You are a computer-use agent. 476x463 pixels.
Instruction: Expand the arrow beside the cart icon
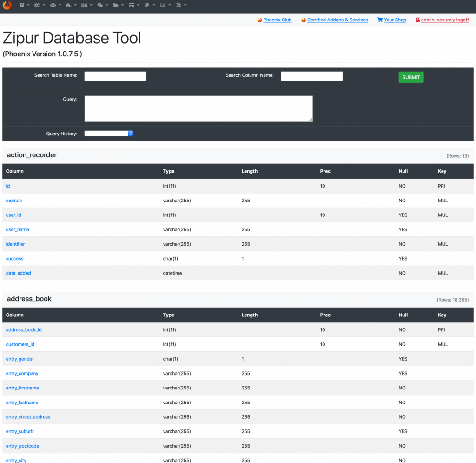28,5
